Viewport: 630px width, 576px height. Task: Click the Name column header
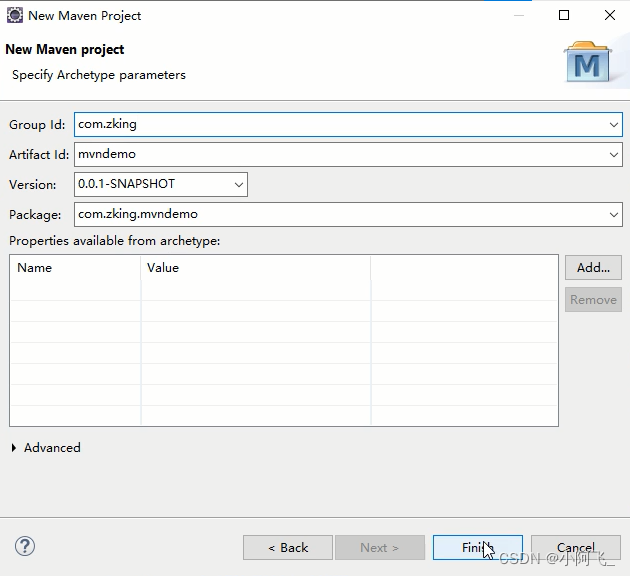[75, 268]
